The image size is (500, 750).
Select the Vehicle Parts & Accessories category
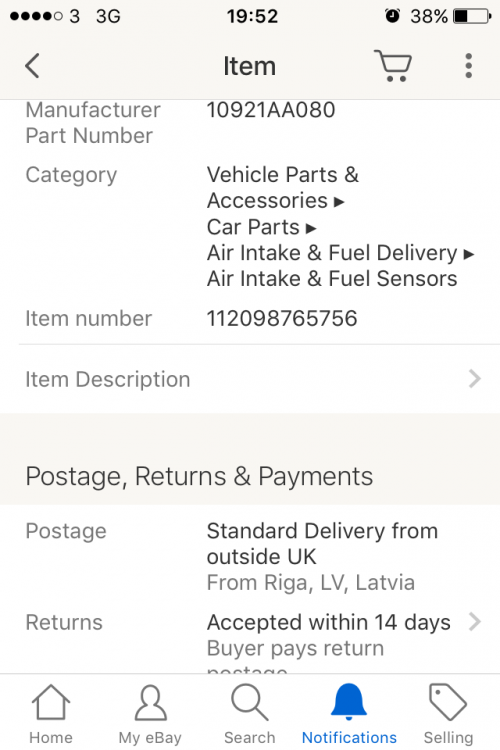(x=283, y=188)
